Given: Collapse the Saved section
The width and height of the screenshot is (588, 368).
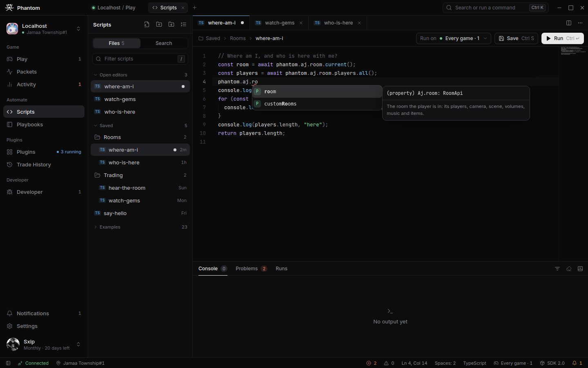Looking at the screenshot, I should (x=140, y=126).
